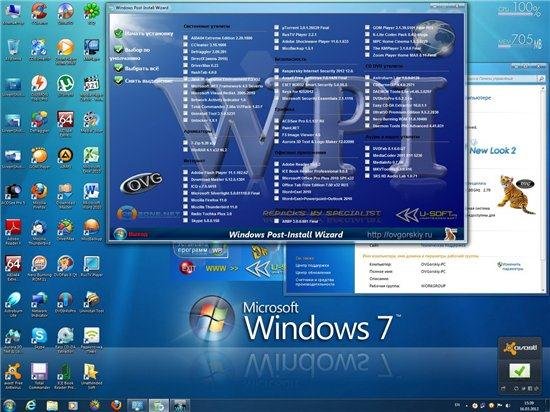Viewport: 550px width, 412px height.
Task: Click the taskbar clock
Action: pyautogui.click(x=530, y=406)
